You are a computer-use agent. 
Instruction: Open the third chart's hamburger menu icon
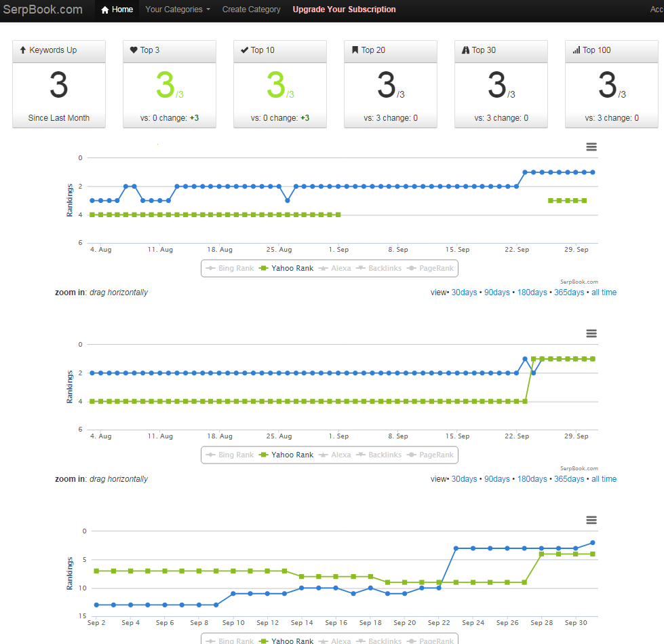pyautogui.click(x=591, y=520)
